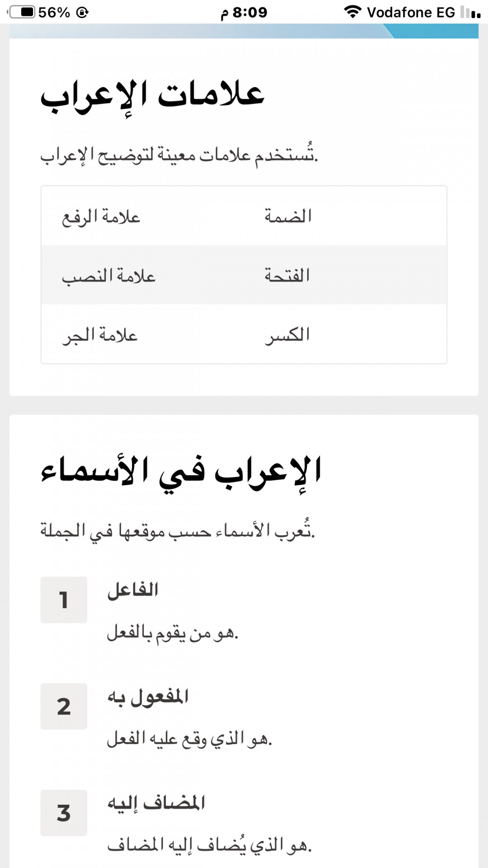
Task: Tap the heading علامات الإعراب
Action: 152,97
